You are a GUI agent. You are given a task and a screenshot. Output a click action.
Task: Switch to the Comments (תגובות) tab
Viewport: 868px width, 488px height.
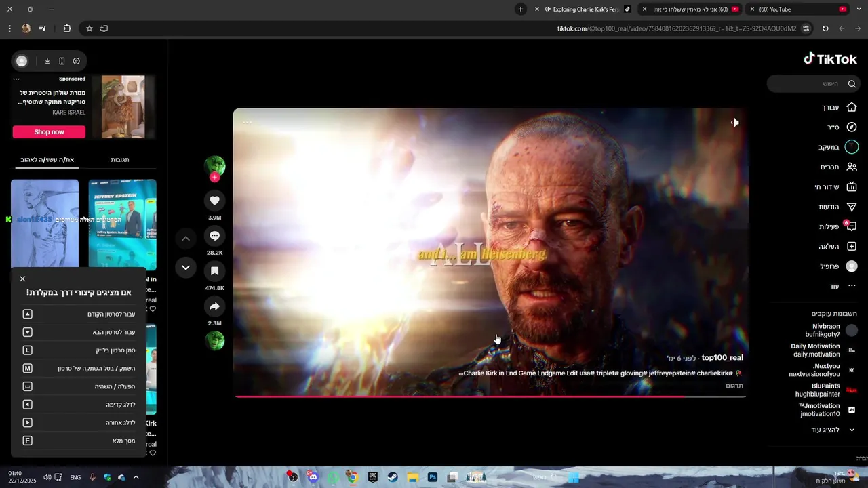[x=120, y=159]
